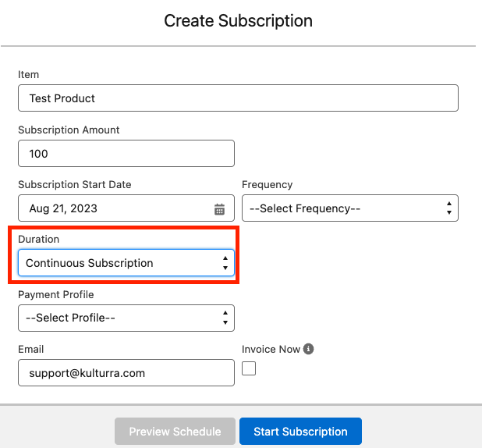Open the Payment Profile dropdown
Screen dimensions: 482x448
[x=126, y=318]
